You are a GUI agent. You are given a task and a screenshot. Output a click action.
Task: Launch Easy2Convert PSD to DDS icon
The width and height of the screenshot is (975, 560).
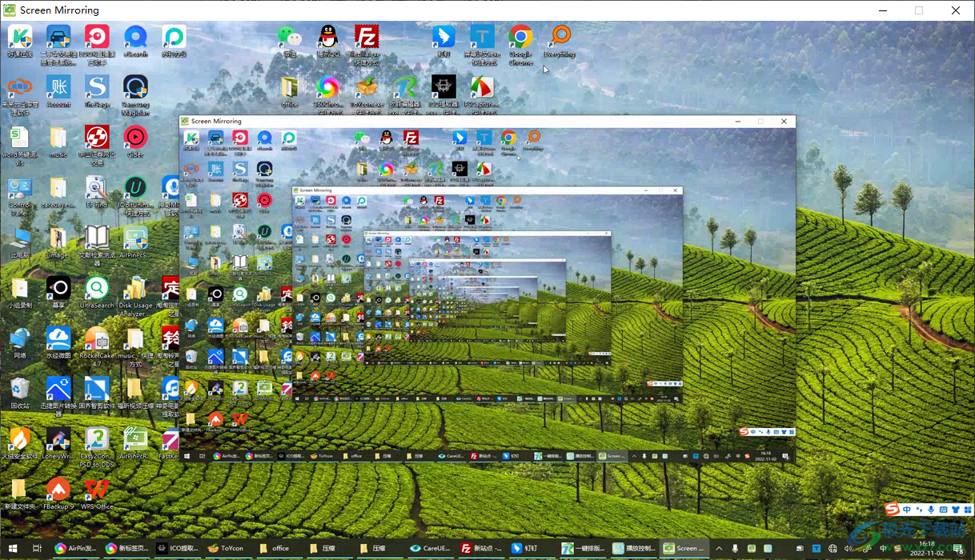97,439
